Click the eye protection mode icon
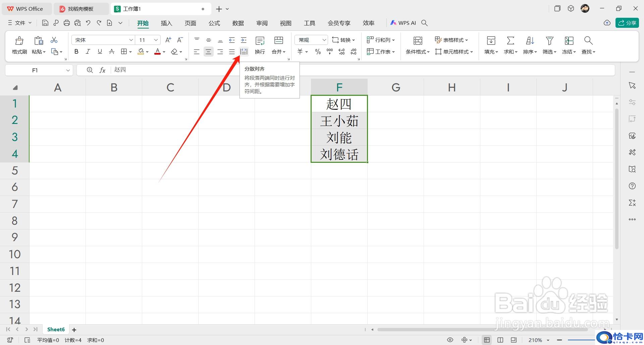644x345 pixels. pos(450,340)
